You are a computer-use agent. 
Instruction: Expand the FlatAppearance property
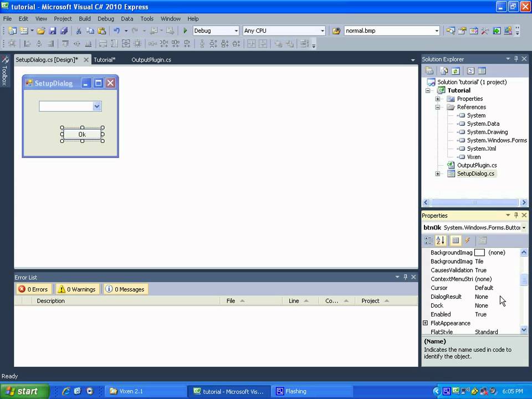[425, 323]
